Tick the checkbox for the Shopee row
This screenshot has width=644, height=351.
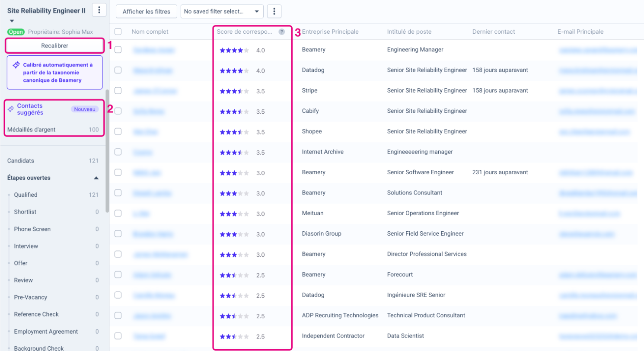coord(118,131)
